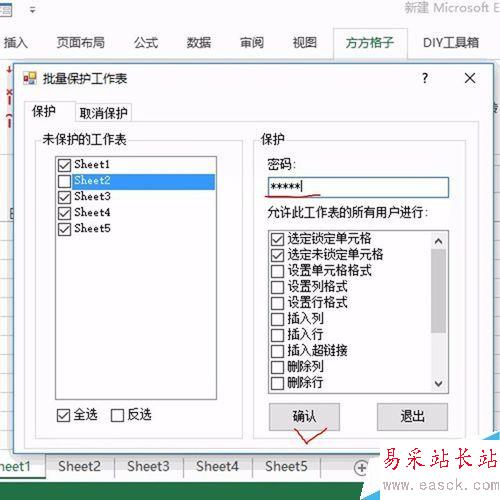Enable 设置行格式 permission
500x500 pixels.
(x=277, y=303)
